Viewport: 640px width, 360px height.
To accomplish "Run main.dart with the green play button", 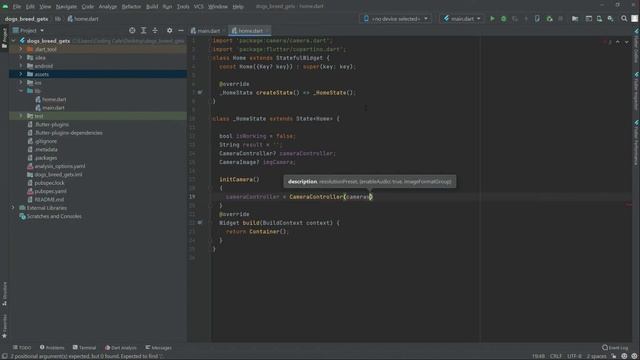I will pos(492,19).
